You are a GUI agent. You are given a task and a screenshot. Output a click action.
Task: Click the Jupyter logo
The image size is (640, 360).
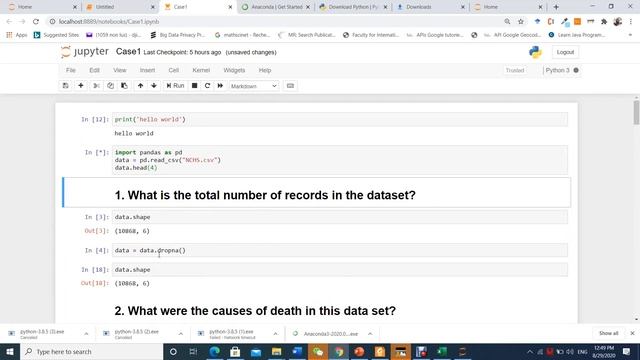click(85, 52)
